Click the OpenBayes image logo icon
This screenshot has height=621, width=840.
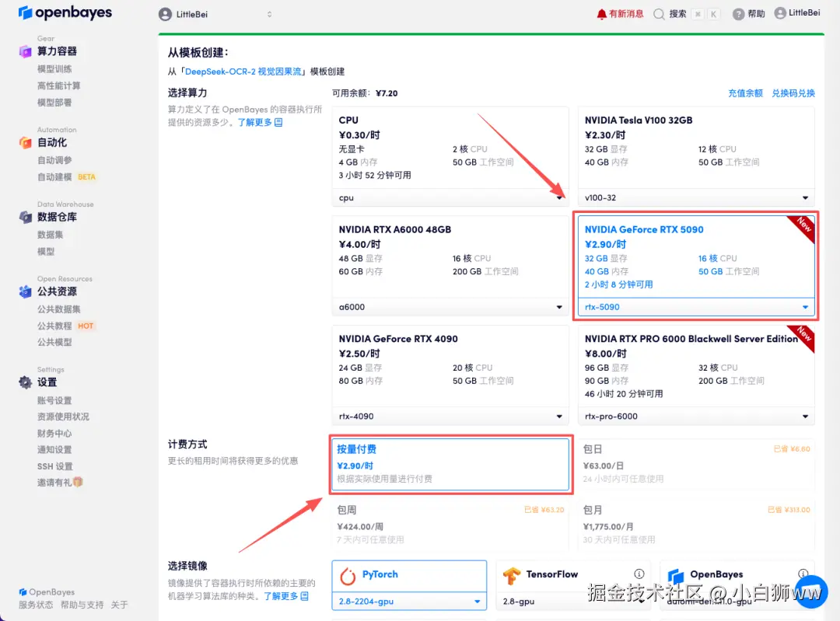pos(676,576)
